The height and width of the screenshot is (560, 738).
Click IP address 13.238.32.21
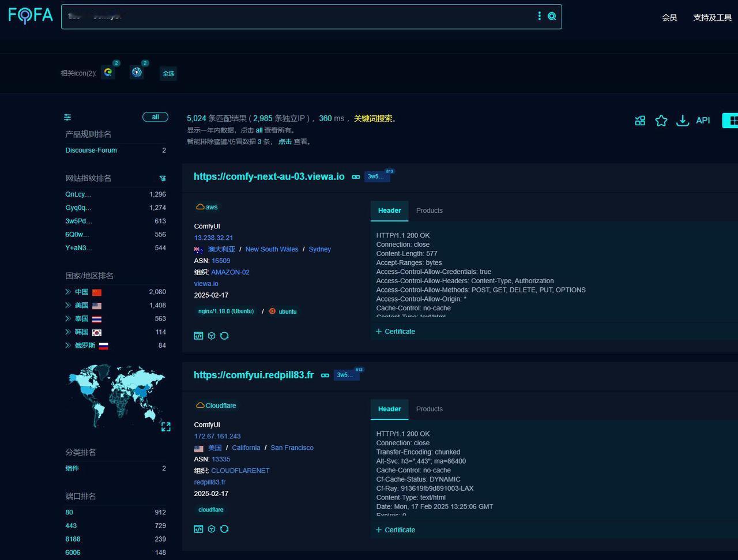pos(213,238)
